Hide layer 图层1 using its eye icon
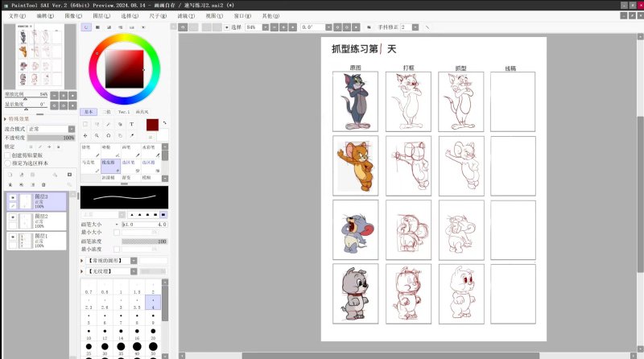This screenshot has width=644, height=359. coord(12,237)
